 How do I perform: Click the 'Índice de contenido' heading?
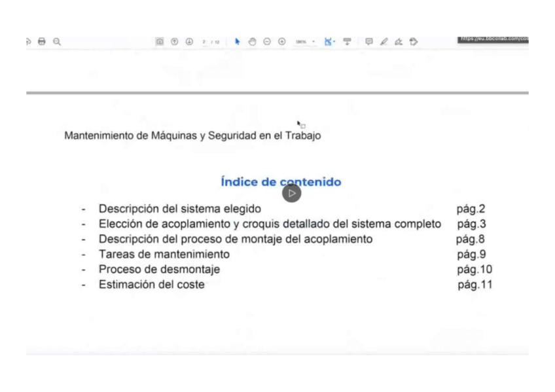(281, 182)
